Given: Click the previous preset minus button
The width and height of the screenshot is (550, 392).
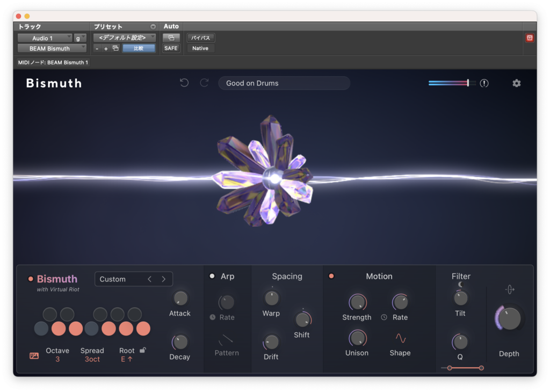Looking at the screenshot, I should [97, 49].
